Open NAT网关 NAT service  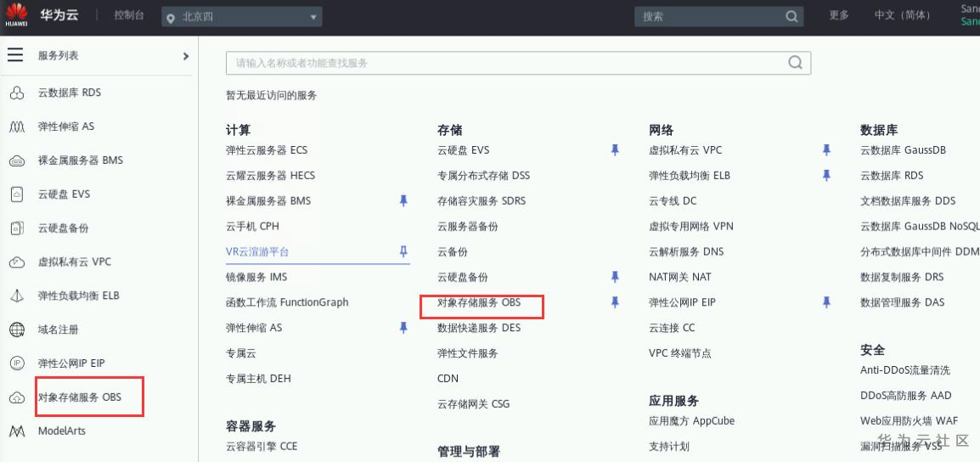coord(680,277)
